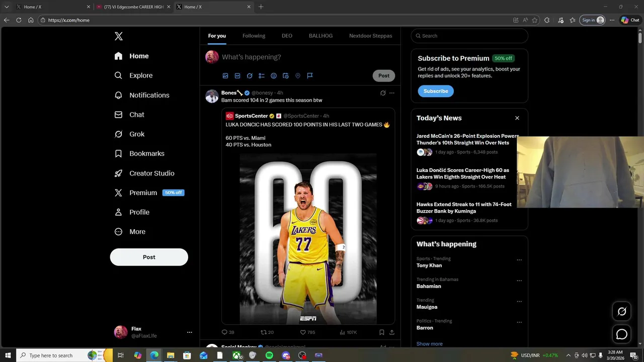The image size is (644, 362).
Task: Open browser Extensions menu
Action: (547, 20)
